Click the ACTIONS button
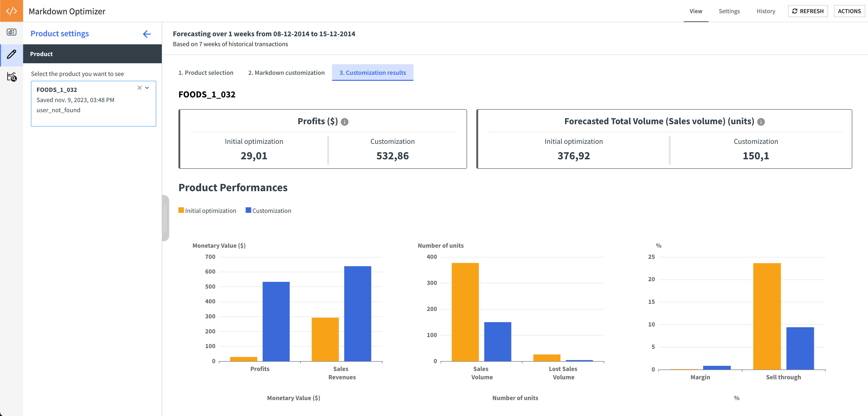 tap(849, 11)
